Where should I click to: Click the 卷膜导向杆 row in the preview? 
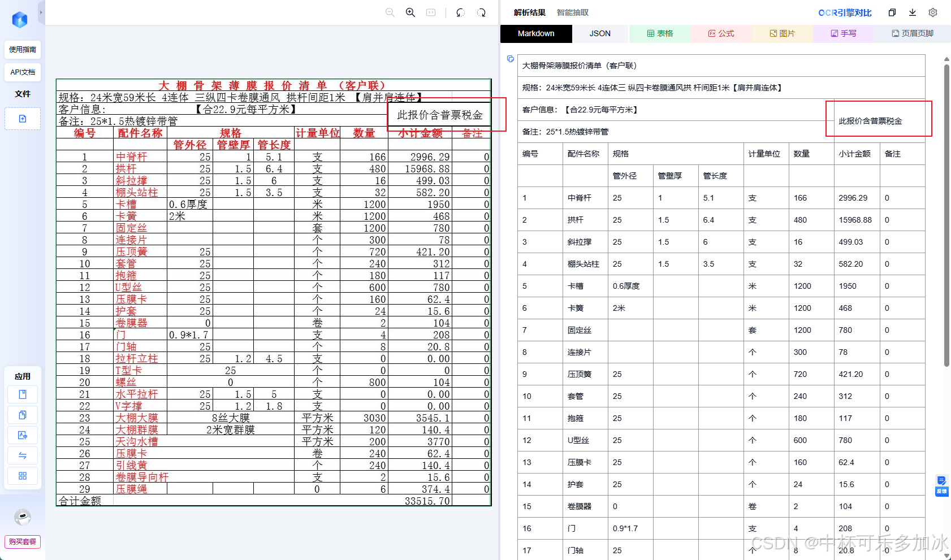273,477
